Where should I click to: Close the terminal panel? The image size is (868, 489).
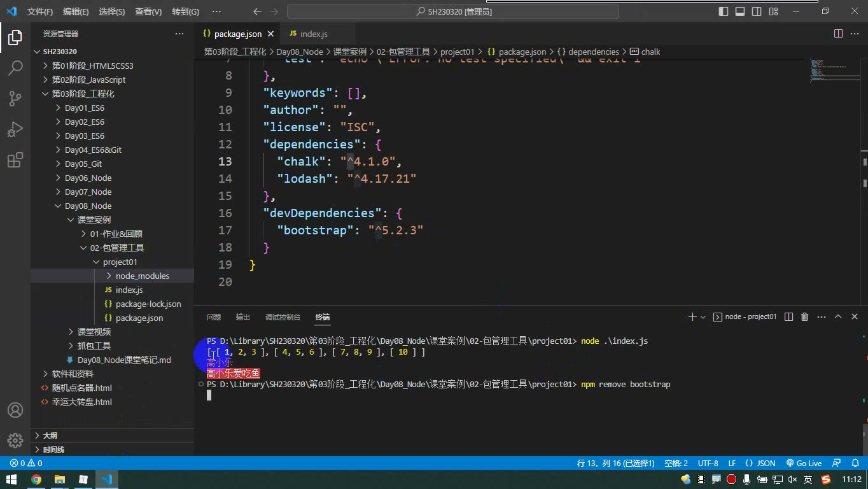pos(853,316)
